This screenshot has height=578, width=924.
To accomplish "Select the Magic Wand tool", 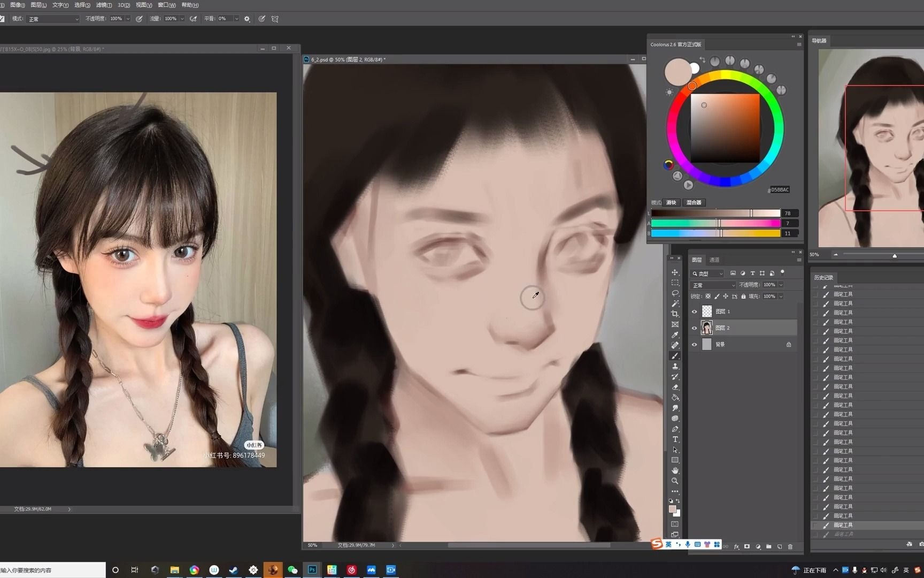I will 675,303.
